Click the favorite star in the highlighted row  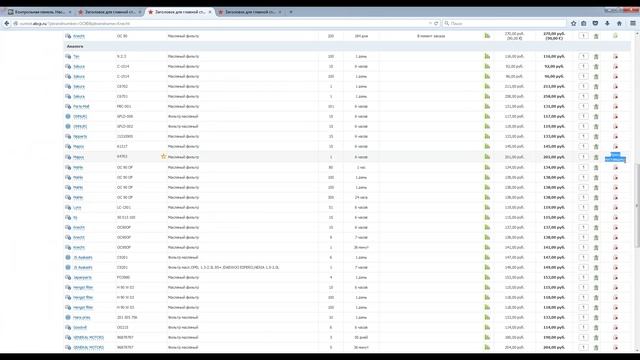tap(163, 156)
